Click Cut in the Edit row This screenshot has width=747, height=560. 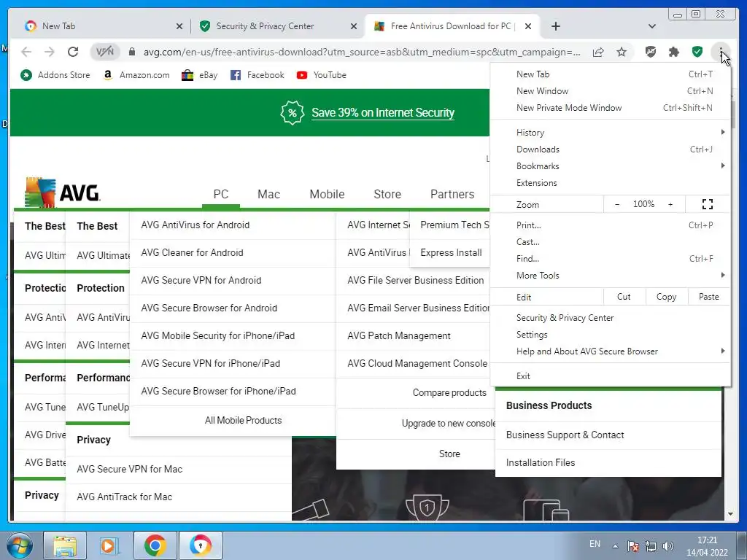point(624,297)
